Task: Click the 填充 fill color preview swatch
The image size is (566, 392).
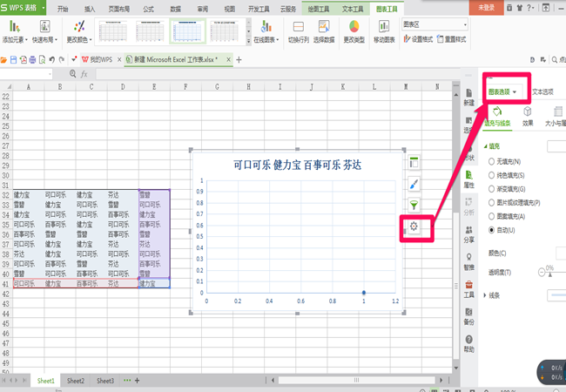Action: point(556,146)
